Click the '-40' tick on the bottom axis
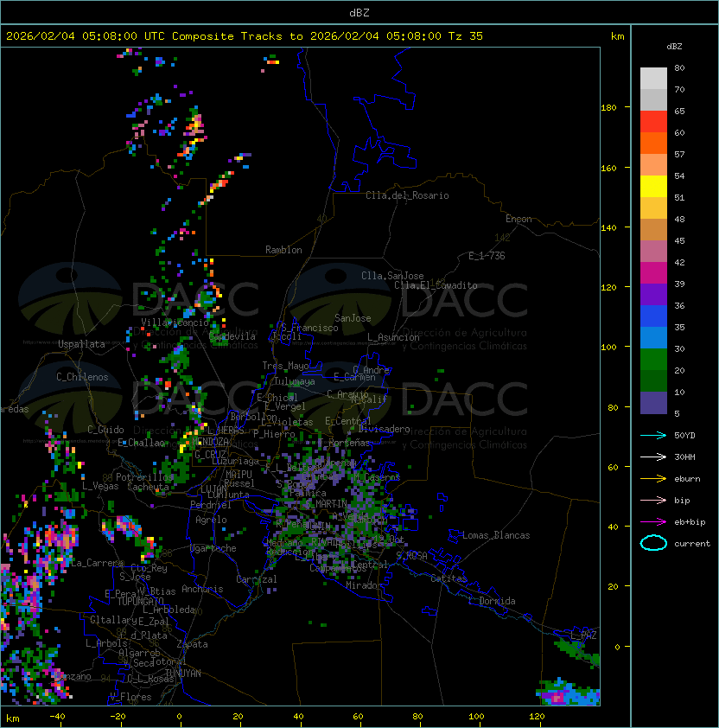The width and height of the screenshot is (719, 728). tap(57, 717)
